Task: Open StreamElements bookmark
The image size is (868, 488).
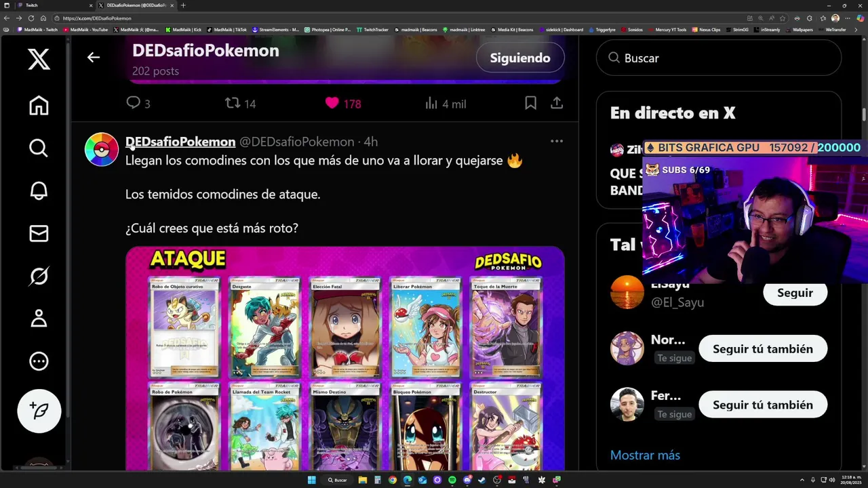Action: (276, 30)
